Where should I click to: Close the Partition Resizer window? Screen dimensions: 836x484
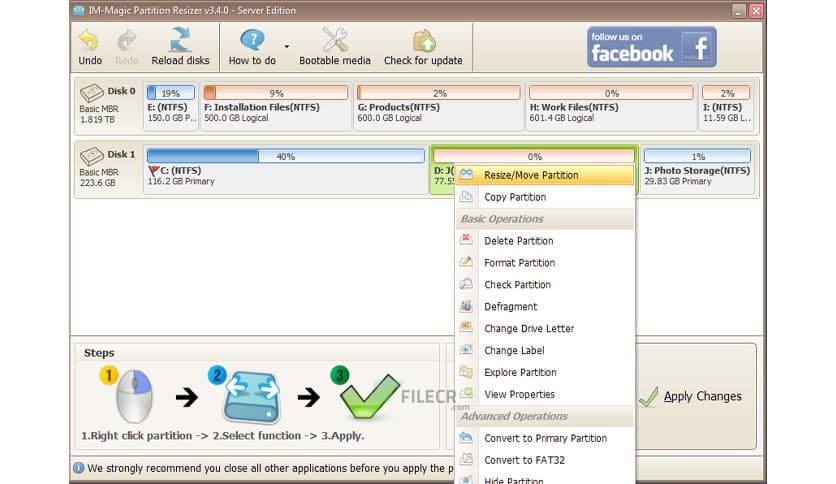tap(756, 11)
